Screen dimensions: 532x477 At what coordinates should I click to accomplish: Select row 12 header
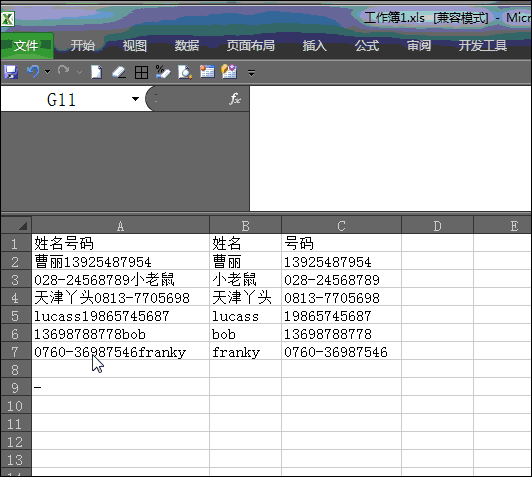[x=16, y=441]
